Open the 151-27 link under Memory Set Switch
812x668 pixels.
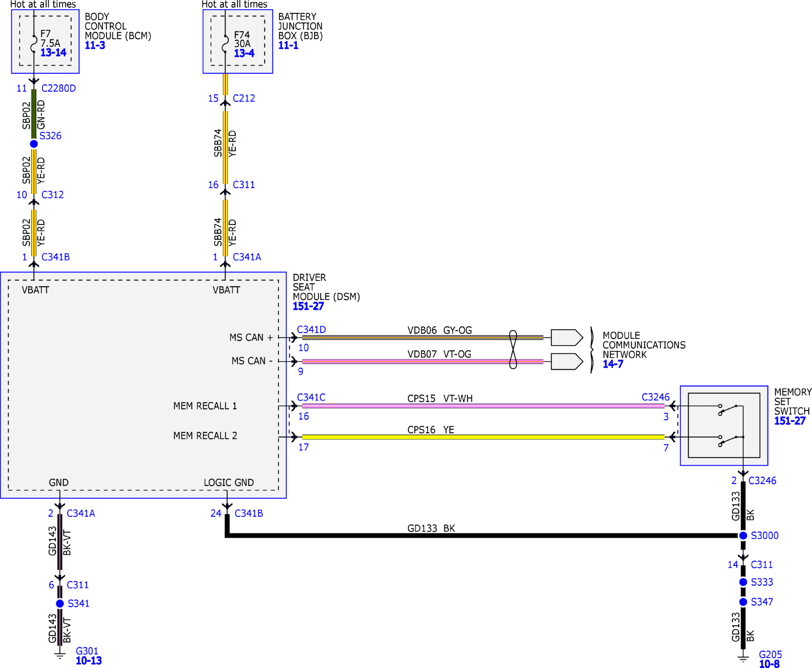click(x=790, y=421)
